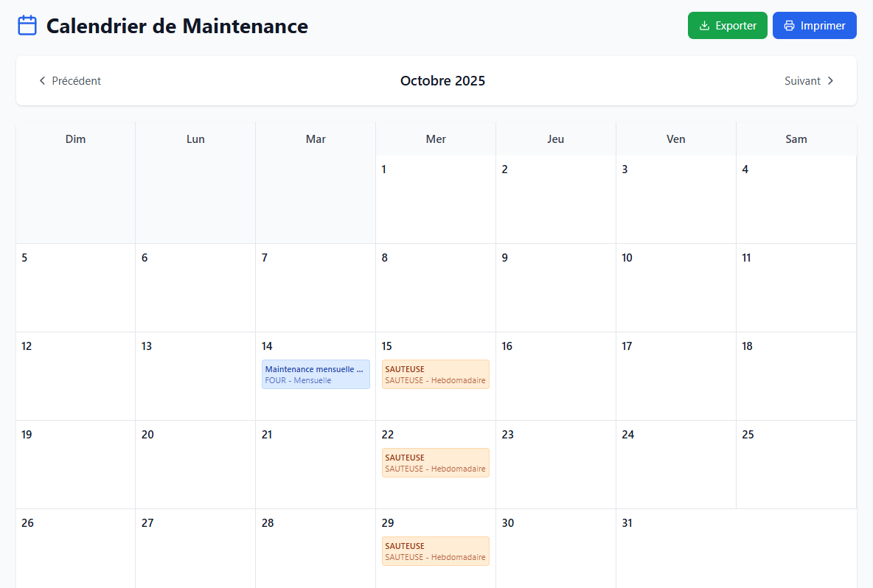The height and width of the screenshot is (588, 873).
Task: Click the left chevron beside Précédent
Action: point(42,81)
